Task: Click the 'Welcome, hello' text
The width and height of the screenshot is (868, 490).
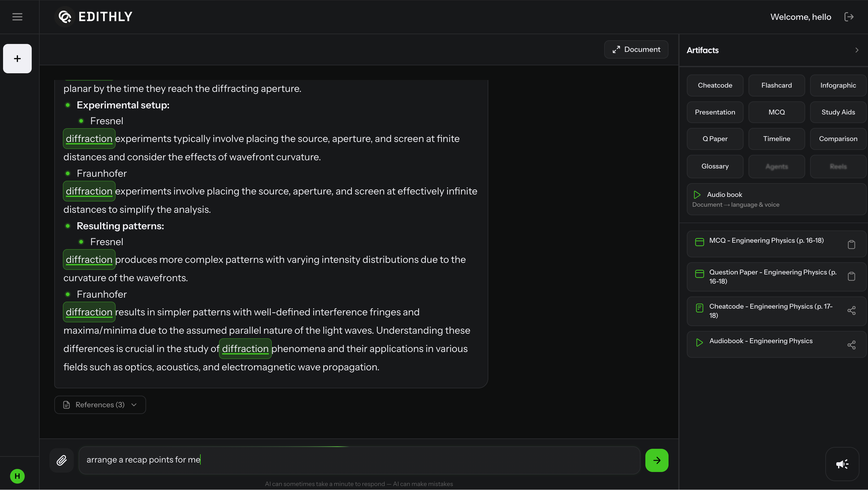Action: click(801, 17)
